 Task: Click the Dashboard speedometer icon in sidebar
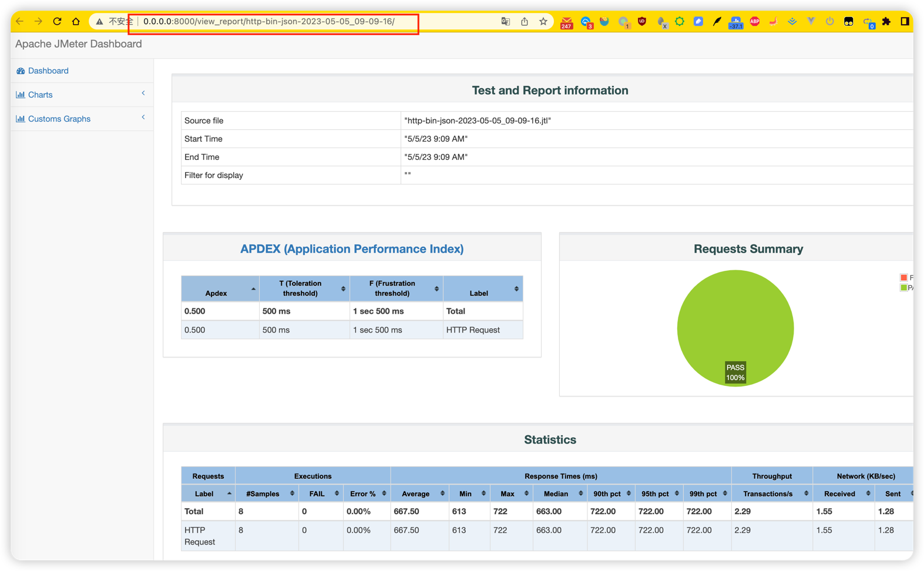21,71
